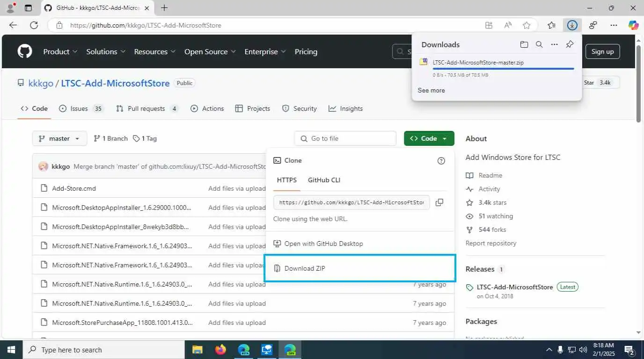Screen dimensions: 644x359
Task: Open browser essentials icon
Action: click(593, 25)
